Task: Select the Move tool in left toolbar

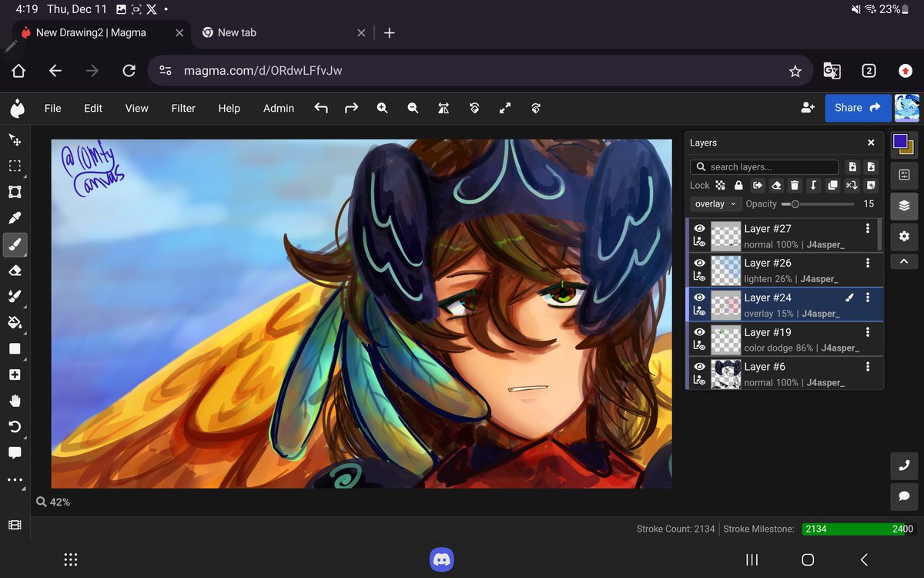Action: pos(15,139)
